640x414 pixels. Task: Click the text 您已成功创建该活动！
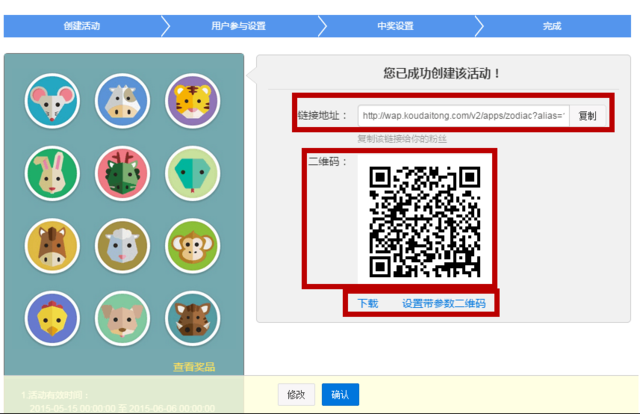pyautogui.click(x=442, y=73)
